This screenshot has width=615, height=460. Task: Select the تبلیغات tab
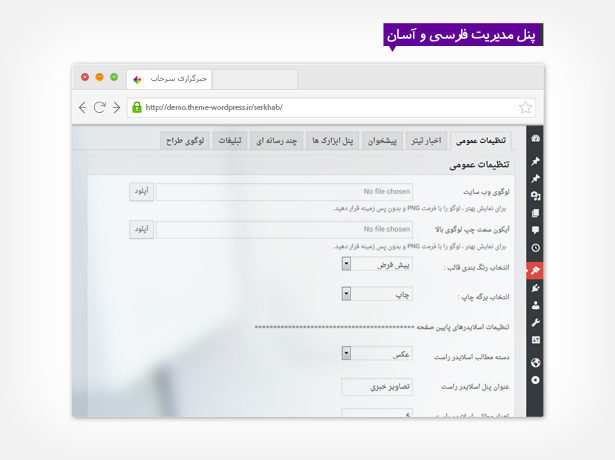[x=230, y=141]
